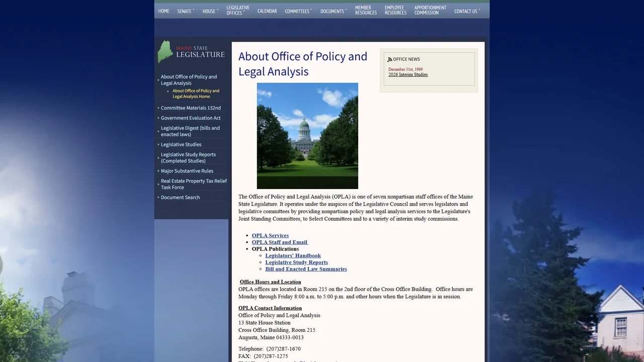
Task: Expand the Contact Us dropdown
Action: click(x=467, y=11)
